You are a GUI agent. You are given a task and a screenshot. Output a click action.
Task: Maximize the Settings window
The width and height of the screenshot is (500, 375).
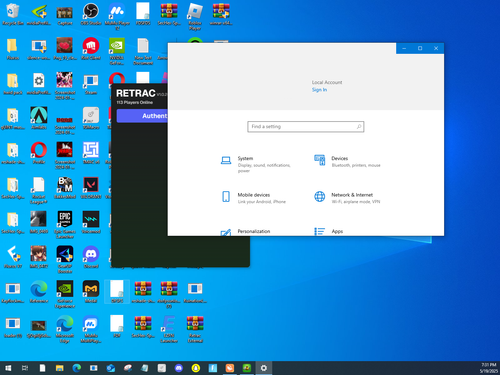pos(420,48)
